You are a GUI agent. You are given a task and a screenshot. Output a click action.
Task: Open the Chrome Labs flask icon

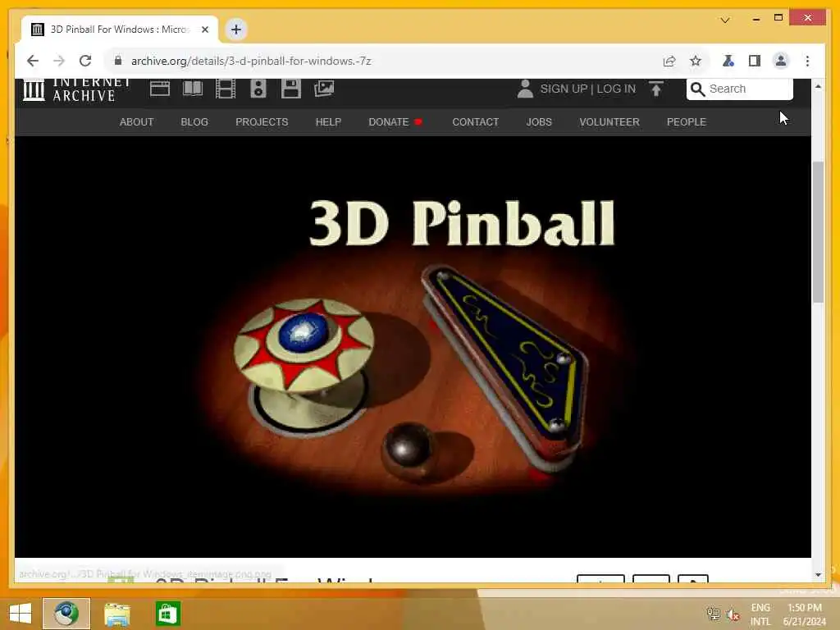coord(728,61)
